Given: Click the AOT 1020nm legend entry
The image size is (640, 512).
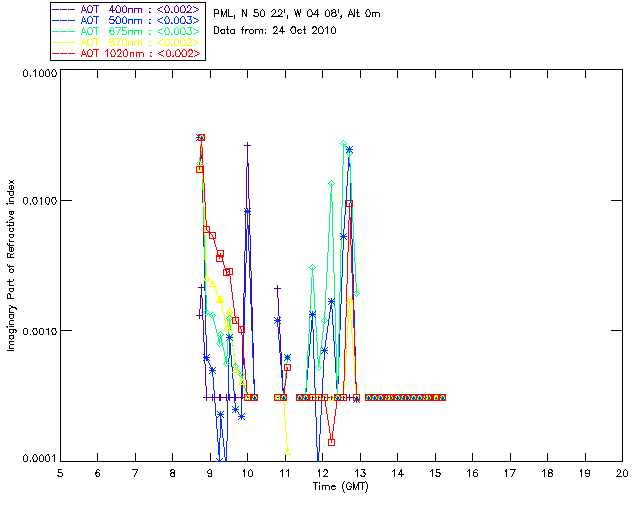Looking at the screenshot, I should pos(127,53).
